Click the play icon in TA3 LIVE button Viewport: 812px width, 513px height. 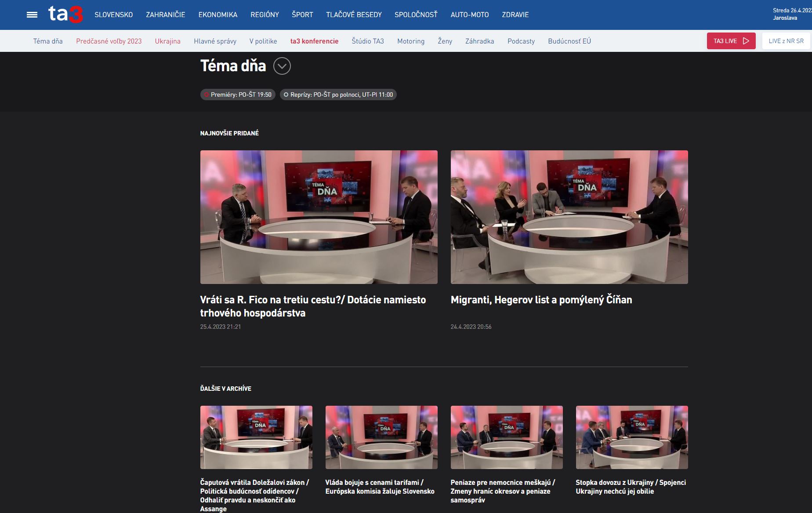click(746, 41)
